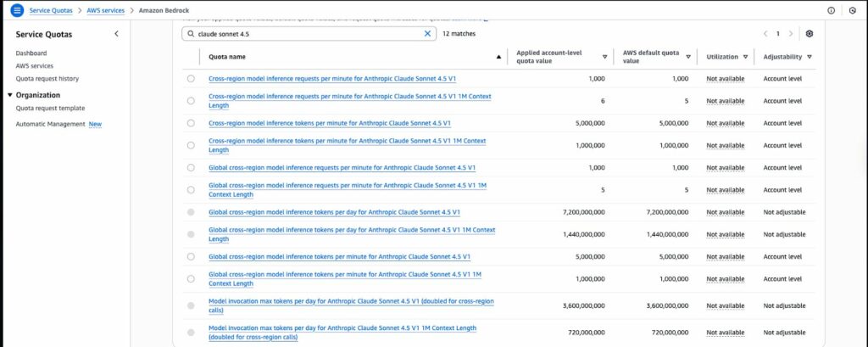Select radio for Cross-region tokens per minute Sonnet 4.5 V1
This screenshot has height=347, width=868.
(191, 123)
